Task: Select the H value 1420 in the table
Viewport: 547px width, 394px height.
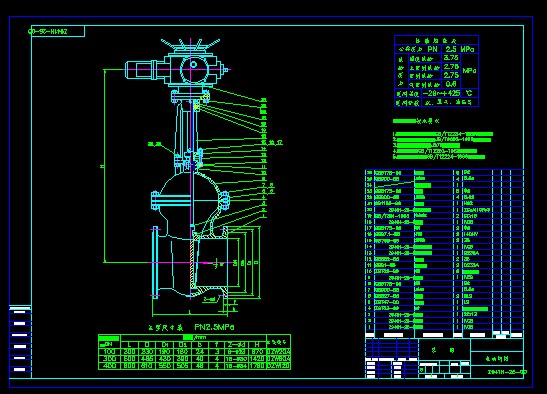Action: (x=257, y=358)
